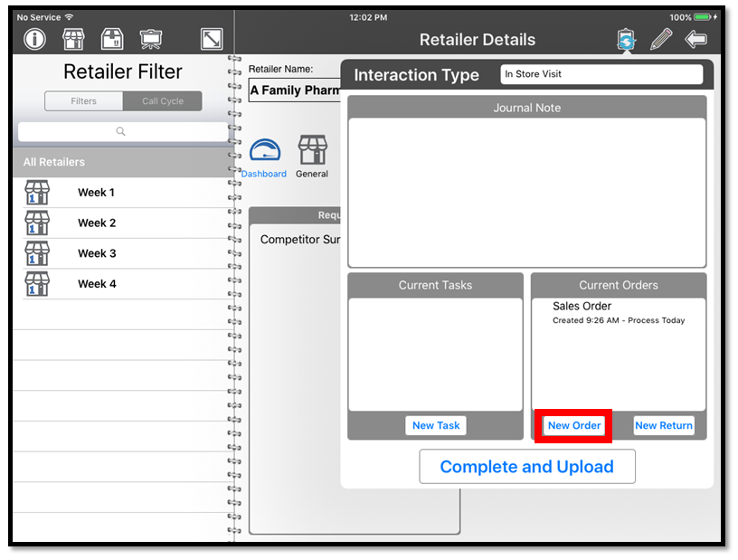Viewport: 738px width, 560px height.
Task: Tap the Competitor Survey item
Action: click(x=300, y=240)
